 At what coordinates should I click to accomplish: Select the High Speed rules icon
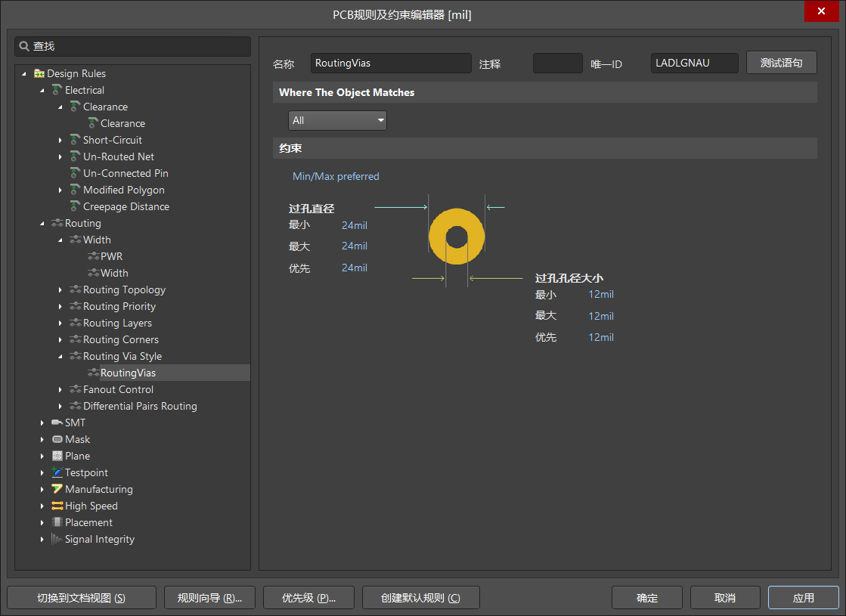[56, 506]
